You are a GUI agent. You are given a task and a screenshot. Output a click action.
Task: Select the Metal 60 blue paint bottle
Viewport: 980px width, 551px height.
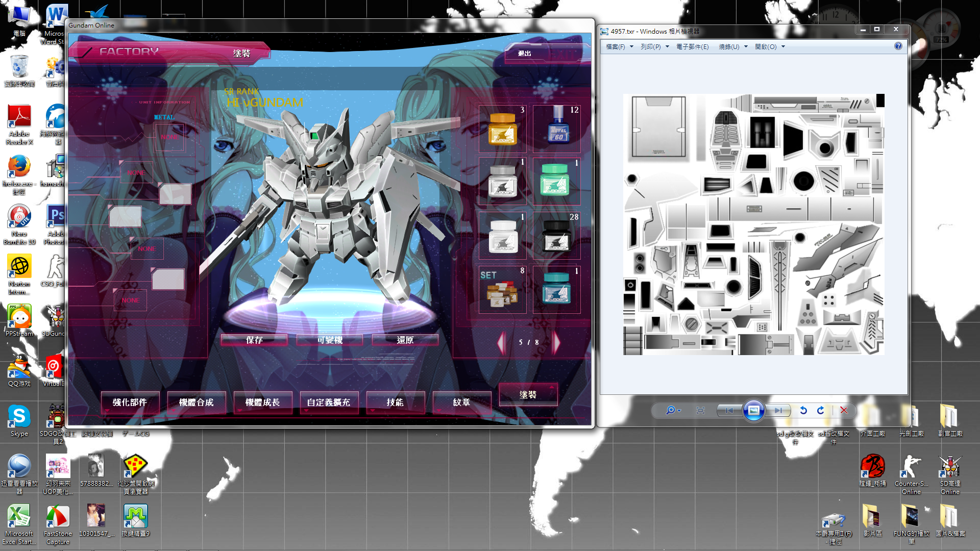[557, 129]
